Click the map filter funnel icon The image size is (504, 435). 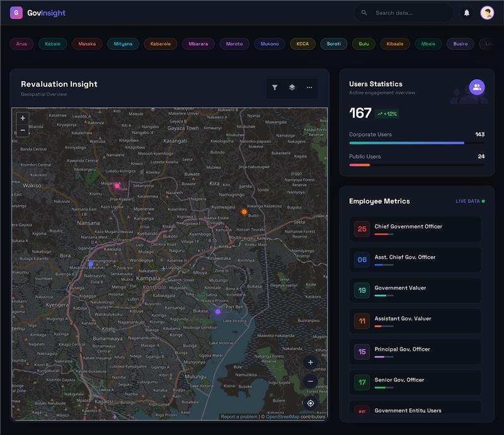[x=275, y=88]
